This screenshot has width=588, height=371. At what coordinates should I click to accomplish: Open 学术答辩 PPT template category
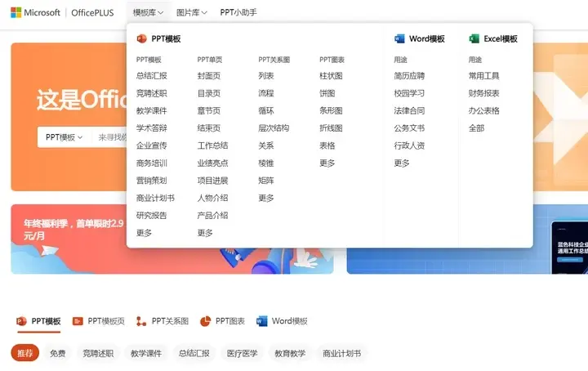pos(152,128)
